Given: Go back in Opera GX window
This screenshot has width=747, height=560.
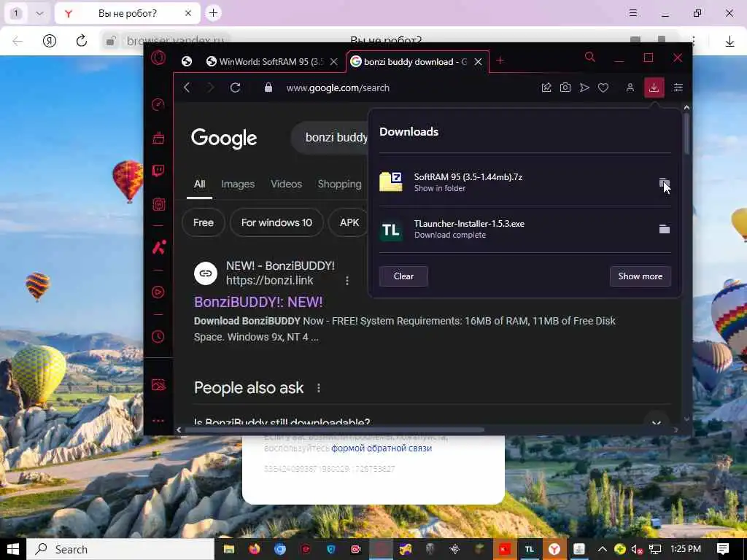Looking at the screenshot, I should click(x=187, y=87).
